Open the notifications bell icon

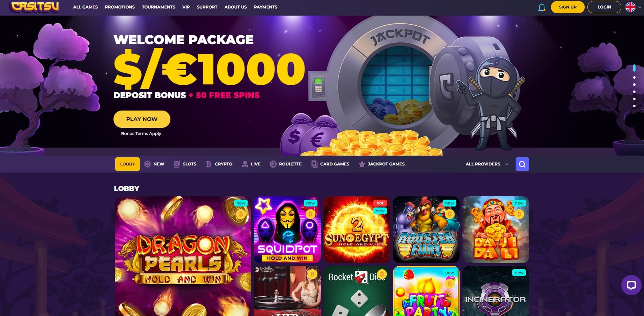(542, 7)
